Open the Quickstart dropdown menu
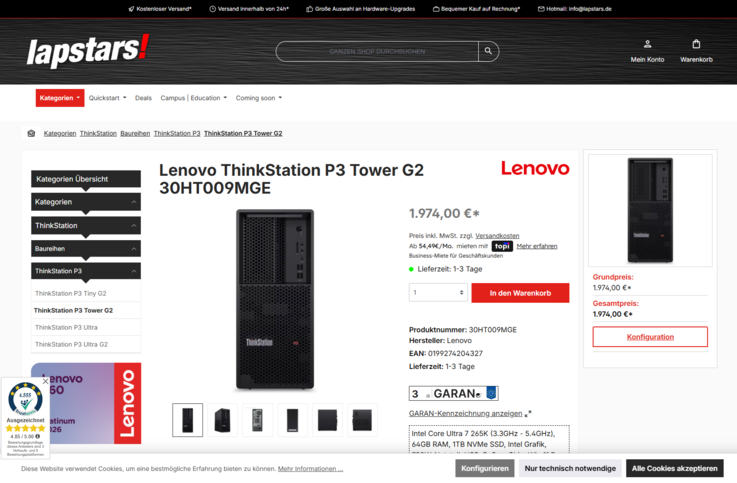Viewport: 737px width, 483px height. 108,98
